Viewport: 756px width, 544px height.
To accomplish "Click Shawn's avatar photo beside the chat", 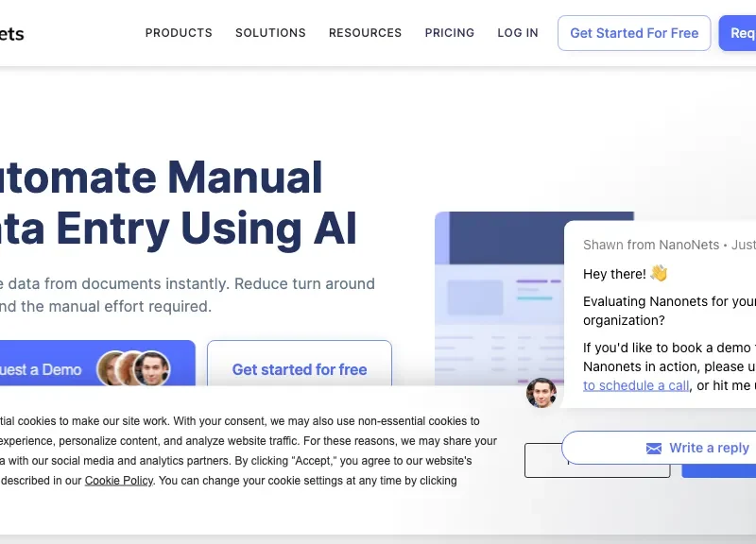I will pyautogui.click(x=541, y=393).
